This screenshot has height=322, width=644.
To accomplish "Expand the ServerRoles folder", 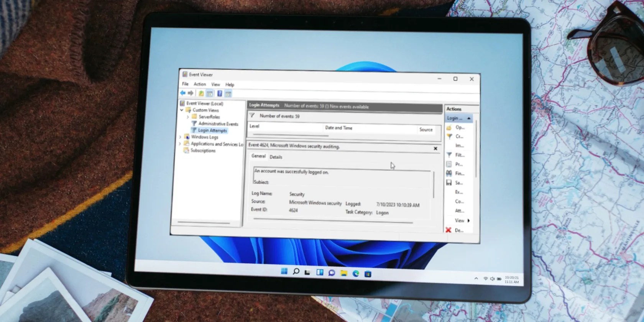I will tap(188, 117).
